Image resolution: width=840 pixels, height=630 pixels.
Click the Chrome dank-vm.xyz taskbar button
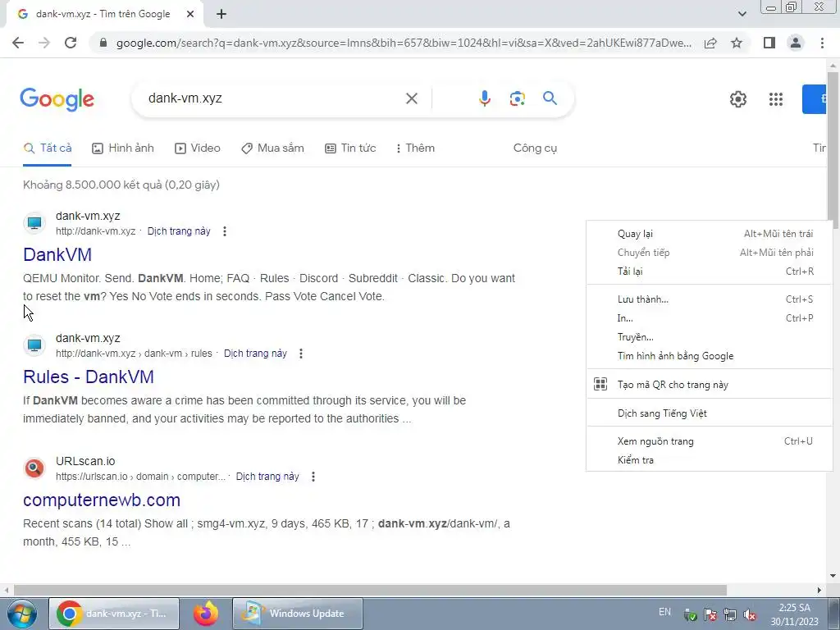pos(115,614)
